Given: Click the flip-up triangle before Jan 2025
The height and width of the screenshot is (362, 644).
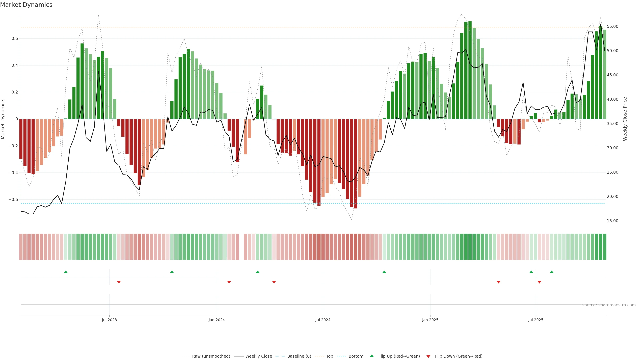Looking at the screenshot, I should (384, 272).
